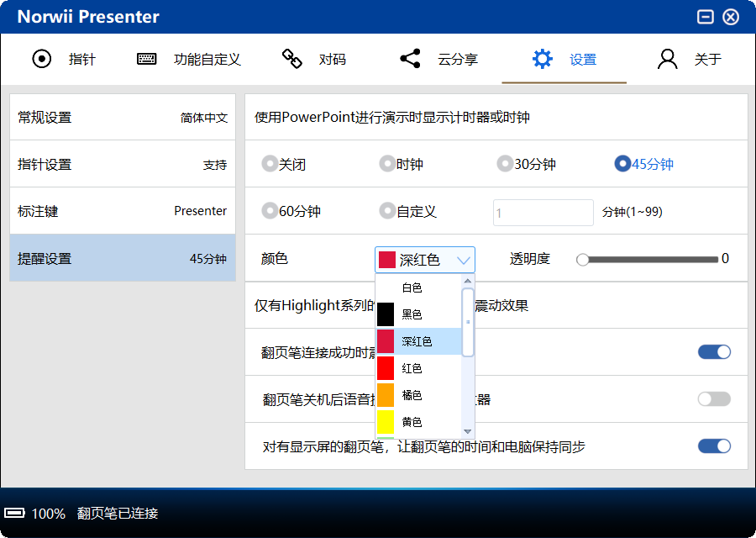The image size is (756, 538).
Task: Click the custom minutes input field
Action: [543, 213]
